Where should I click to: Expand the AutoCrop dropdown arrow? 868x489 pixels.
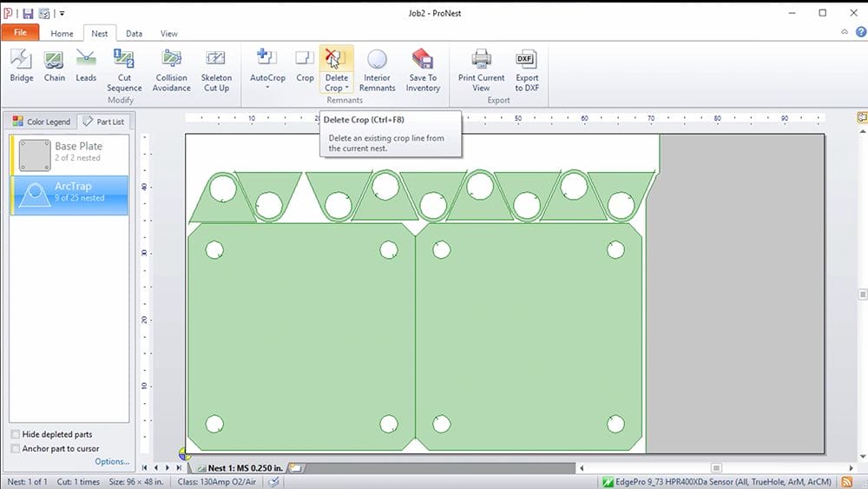267,88
